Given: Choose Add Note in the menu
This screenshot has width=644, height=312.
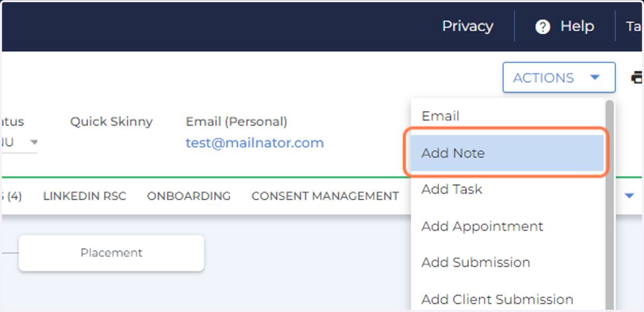Looking at the screenshot, I should [508, 153].
